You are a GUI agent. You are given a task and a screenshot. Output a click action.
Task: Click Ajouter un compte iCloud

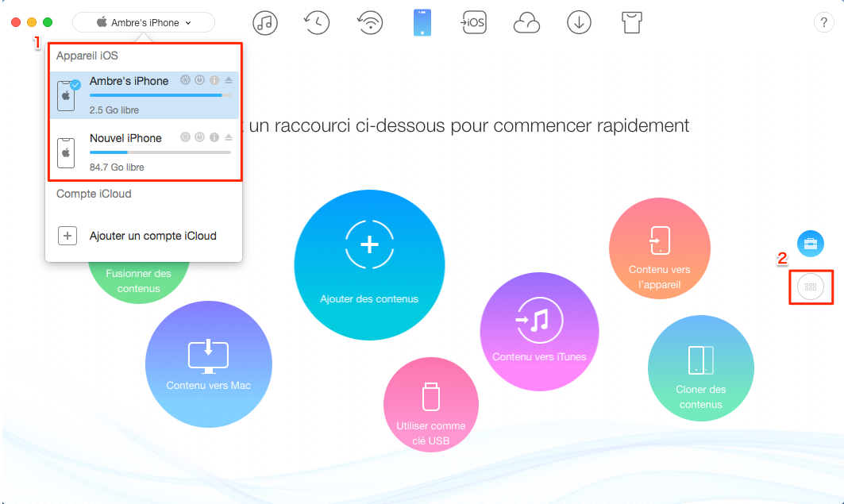click(153, 236)
